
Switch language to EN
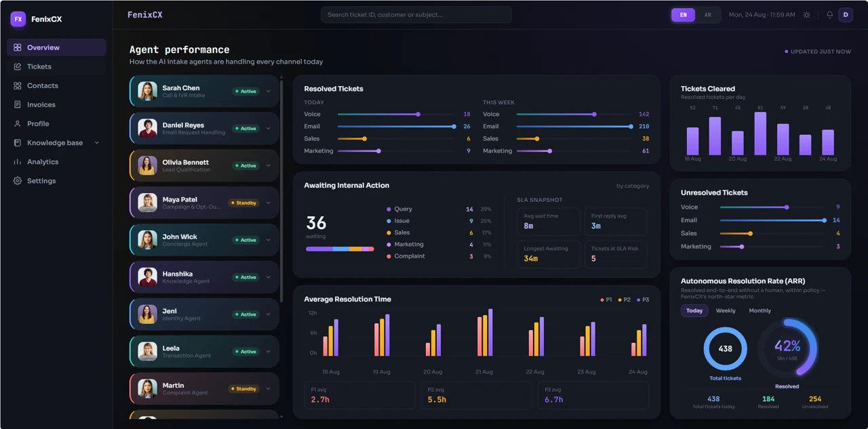point(684,15)
